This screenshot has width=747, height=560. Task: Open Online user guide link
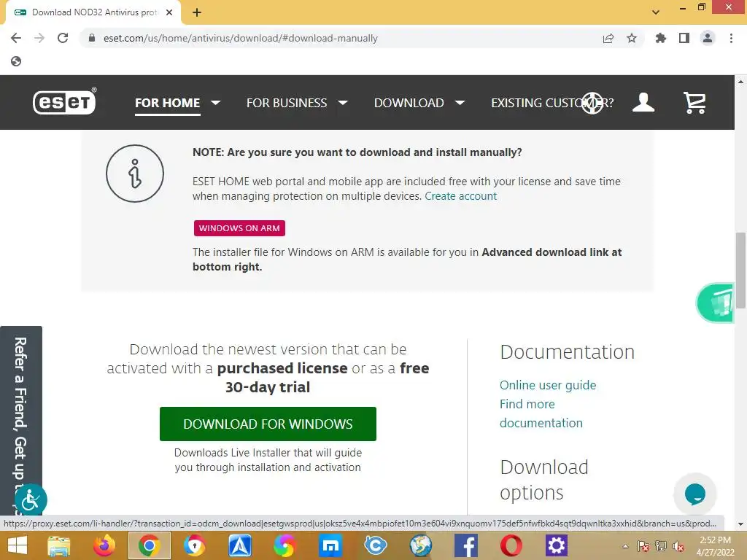tap(548, 385)
